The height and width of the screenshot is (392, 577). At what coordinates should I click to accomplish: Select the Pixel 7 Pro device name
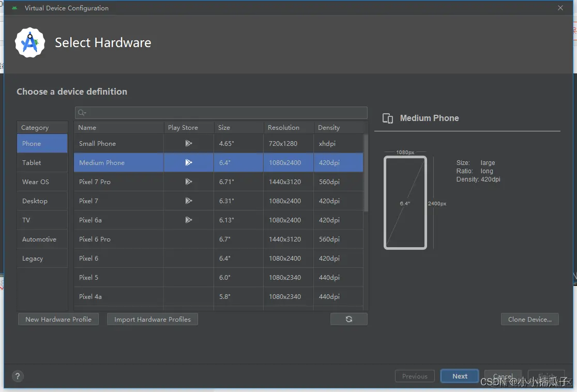click(95, 182)
